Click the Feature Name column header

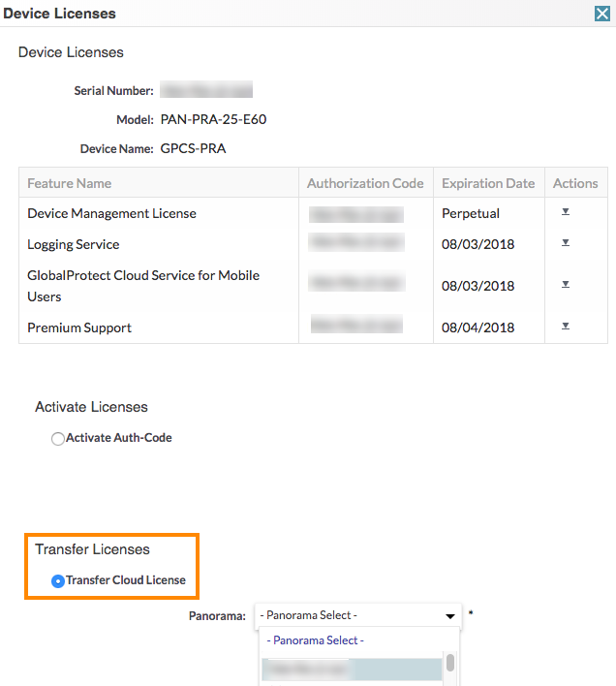pyautogui.click(x=70, y=183)
